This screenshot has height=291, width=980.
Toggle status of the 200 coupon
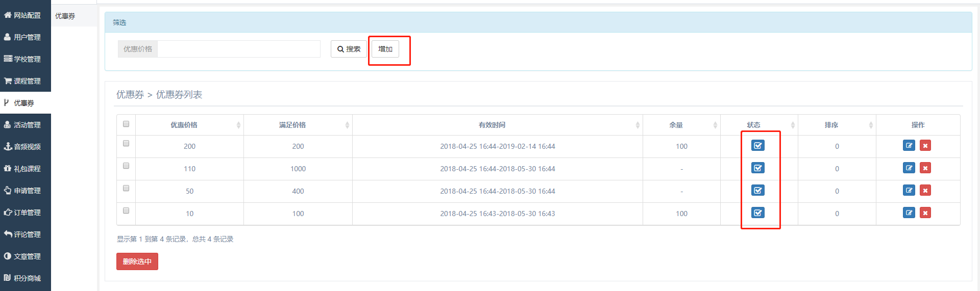758,146
